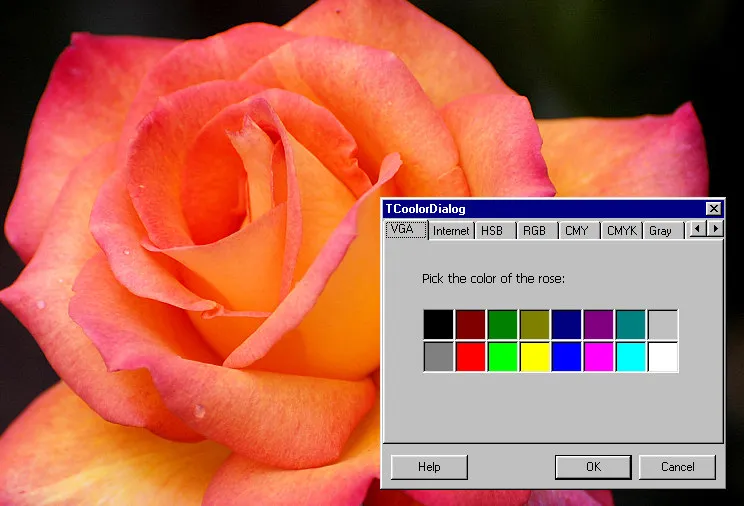Select the white color swatch

pos(663,357)
